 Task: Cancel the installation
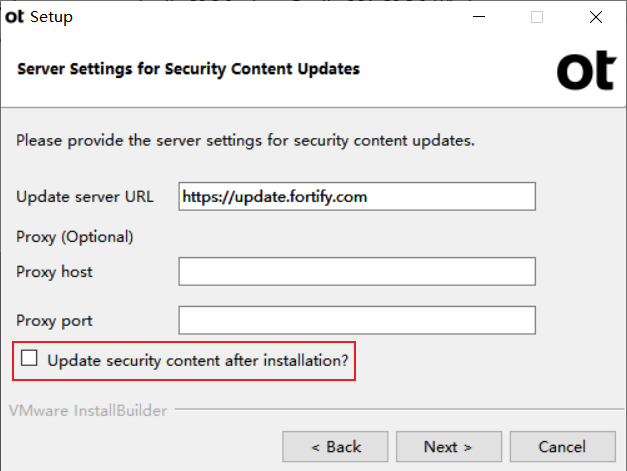563,447
